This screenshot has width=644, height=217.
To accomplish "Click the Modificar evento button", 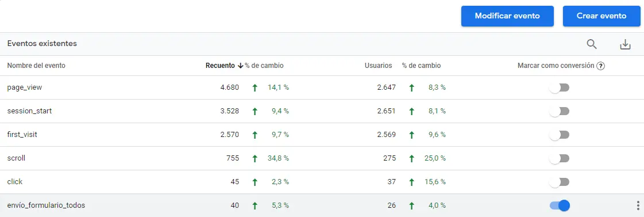I will (507, 16).
